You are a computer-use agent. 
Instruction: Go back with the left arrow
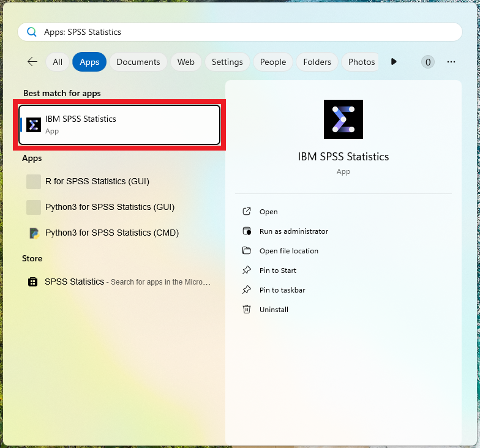[x=32, y=62]
